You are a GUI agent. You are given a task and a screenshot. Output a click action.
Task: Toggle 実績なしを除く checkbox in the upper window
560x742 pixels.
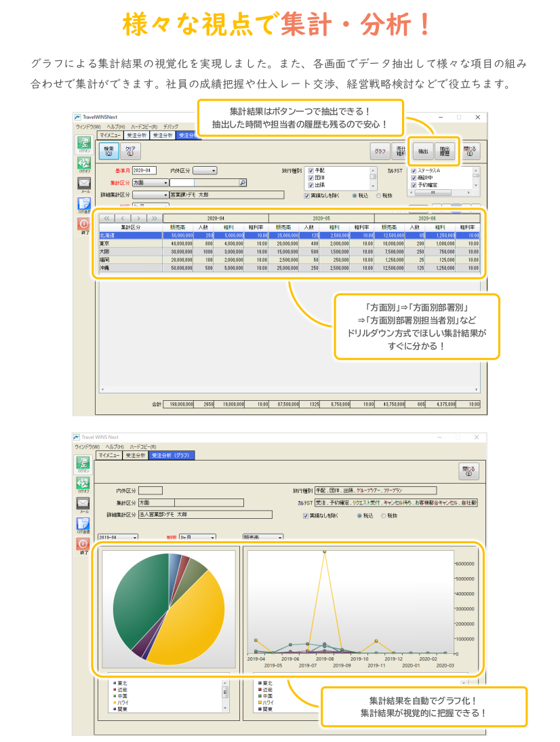[307, 196]
